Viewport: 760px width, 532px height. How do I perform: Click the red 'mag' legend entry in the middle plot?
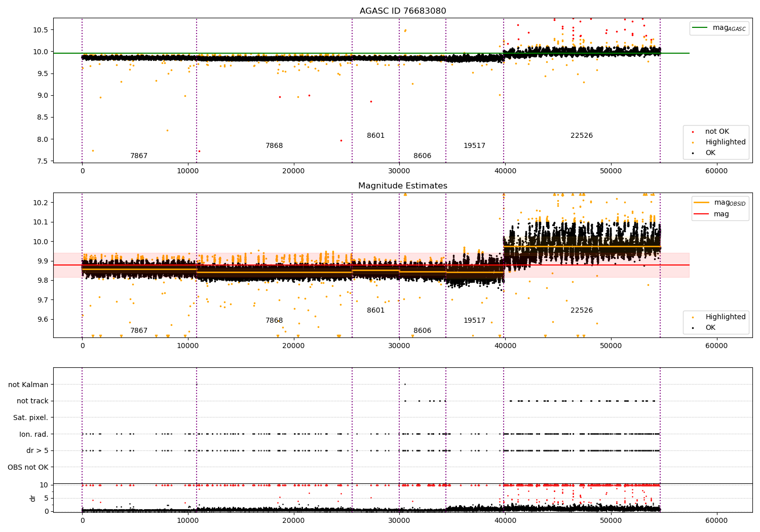(x=712, y=214)
